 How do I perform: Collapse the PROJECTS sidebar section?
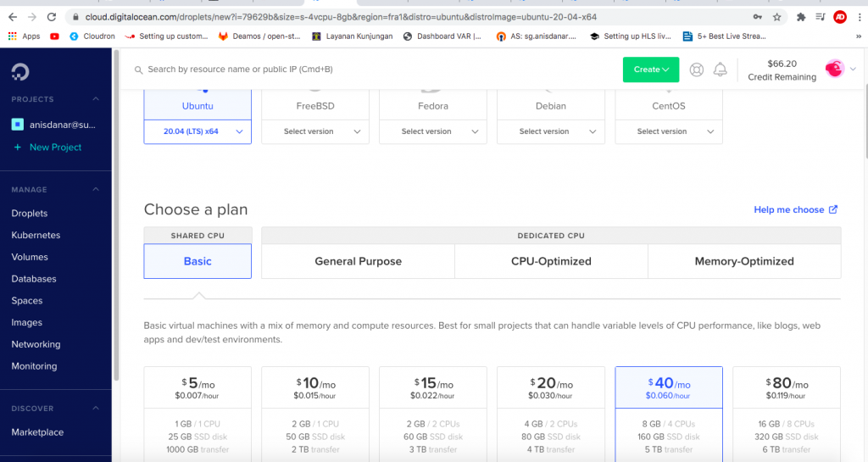tap(96, 99)
